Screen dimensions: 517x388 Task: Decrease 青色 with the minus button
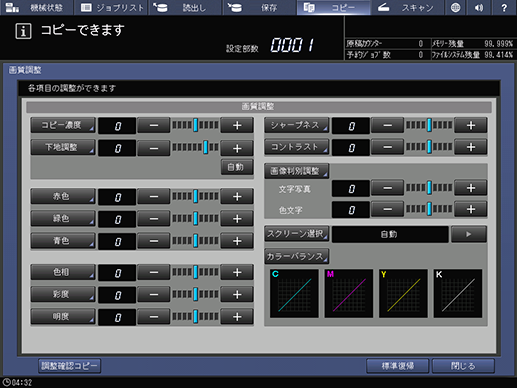point(154,241)
